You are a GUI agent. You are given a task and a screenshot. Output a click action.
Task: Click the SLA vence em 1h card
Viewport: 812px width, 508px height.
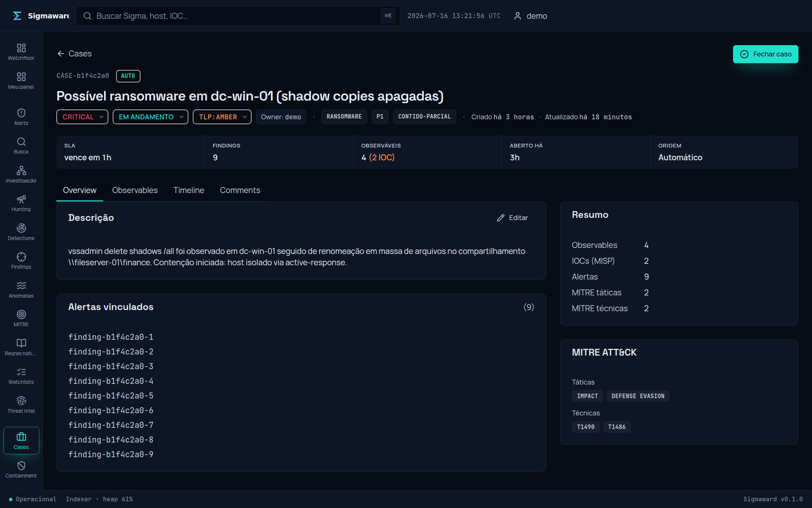[x=130, y=152]
